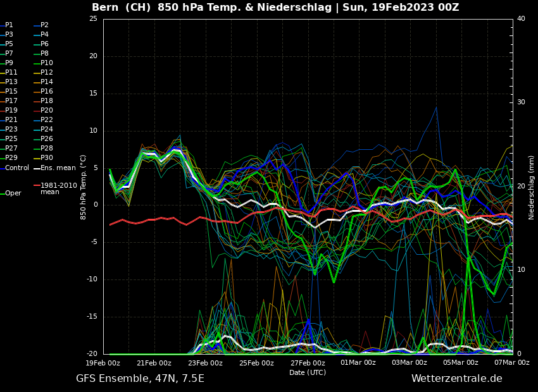This screenshot has height=392, width=538.
Task: Click the 27Feb 00z axis label
Action: click(x=308, y=363)
